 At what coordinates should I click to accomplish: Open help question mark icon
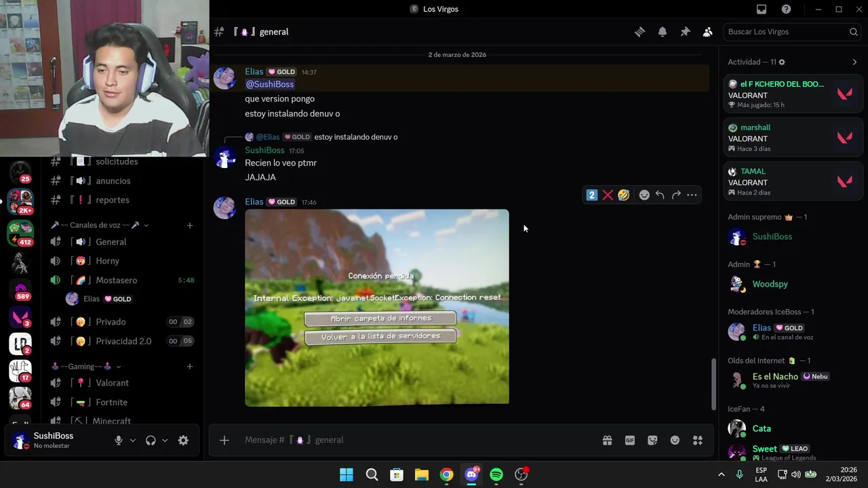coord(786,9)
